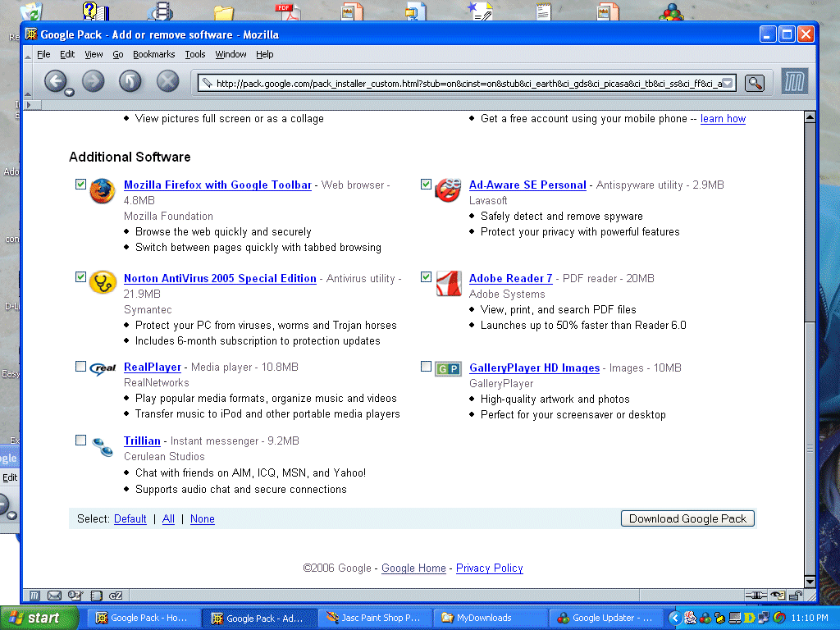Click the RealPlayer logo icon
The image size is (840, 630).
[x=103, y=368]
